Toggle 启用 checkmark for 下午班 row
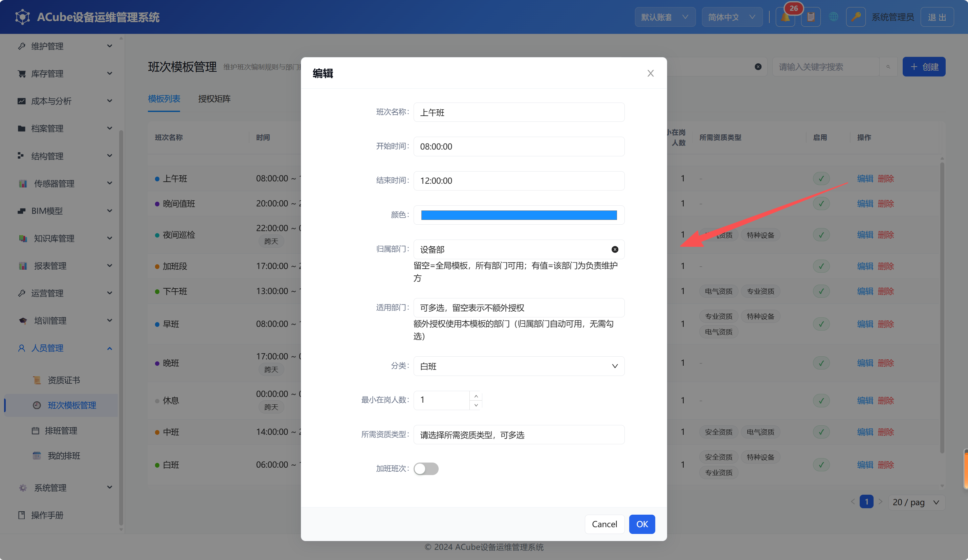The height and width of the screenshot is (560, 968). (x=821, y=291)
